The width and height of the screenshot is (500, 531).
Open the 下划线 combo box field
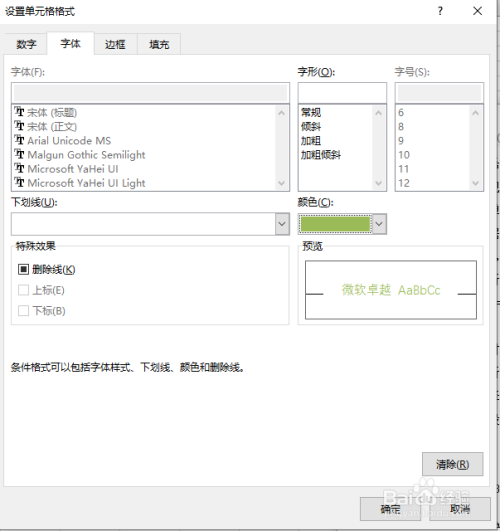coord(150,224)
